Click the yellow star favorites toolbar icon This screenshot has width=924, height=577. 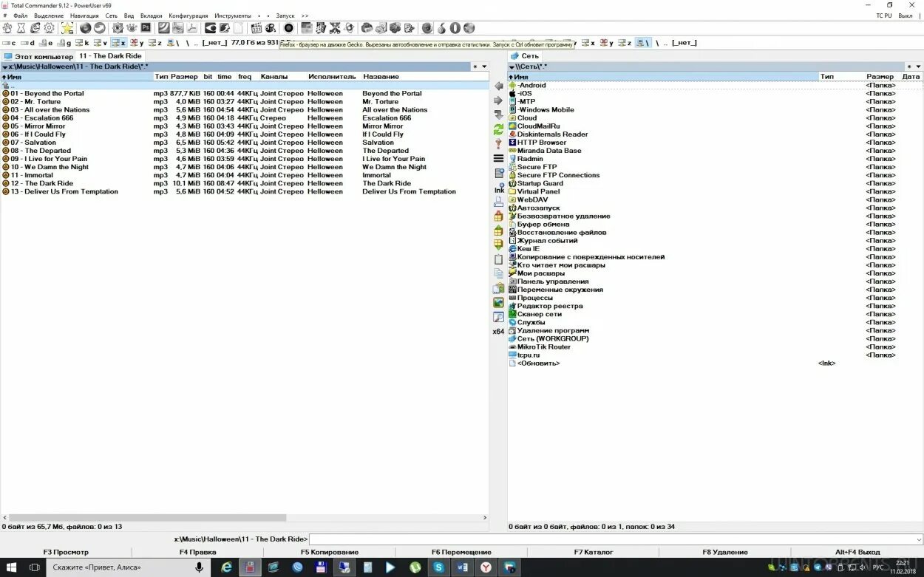pos(67,28)
